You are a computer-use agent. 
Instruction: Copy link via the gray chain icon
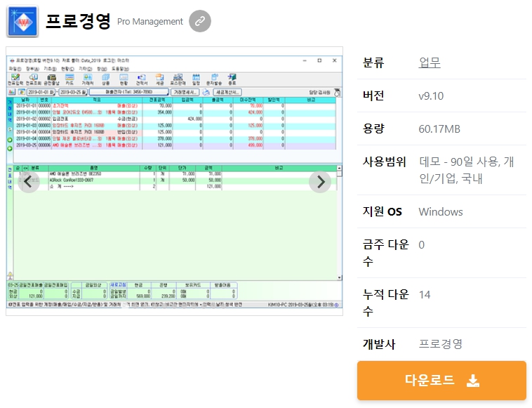point(200,21)
